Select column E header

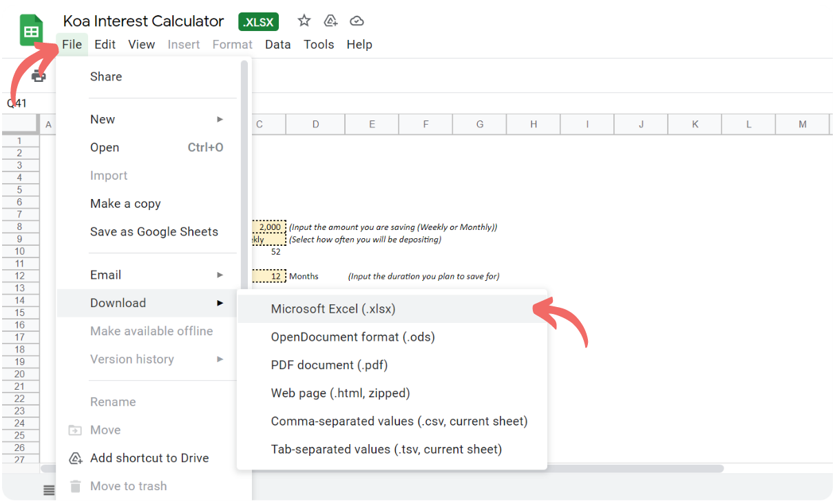point(372,125)
